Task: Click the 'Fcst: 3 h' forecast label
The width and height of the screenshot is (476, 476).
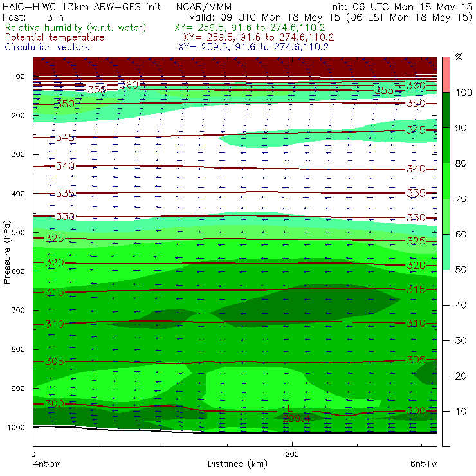Action: pos(33,17)
